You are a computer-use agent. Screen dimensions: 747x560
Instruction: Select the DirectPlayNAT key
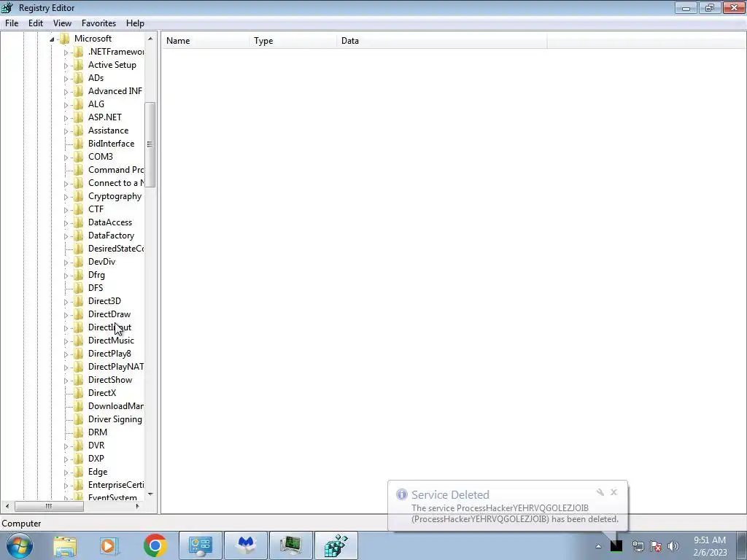[x=116, y=367]
